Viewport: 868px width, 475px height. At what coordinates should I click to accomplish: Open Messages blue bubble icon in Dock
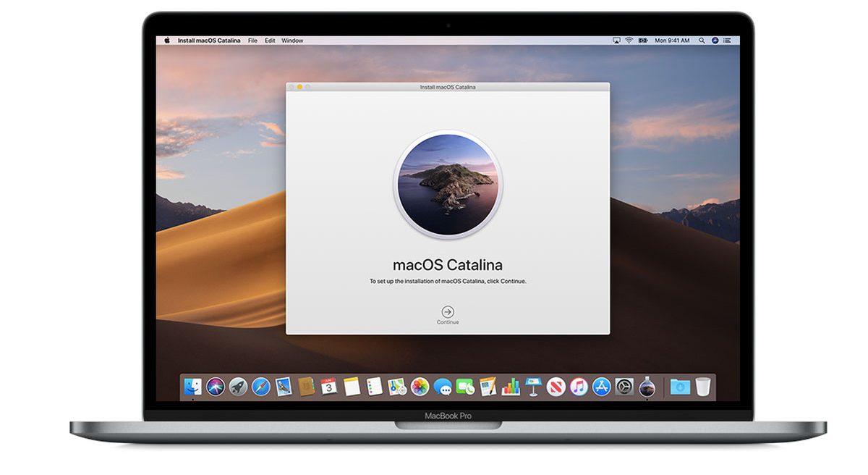443,387
